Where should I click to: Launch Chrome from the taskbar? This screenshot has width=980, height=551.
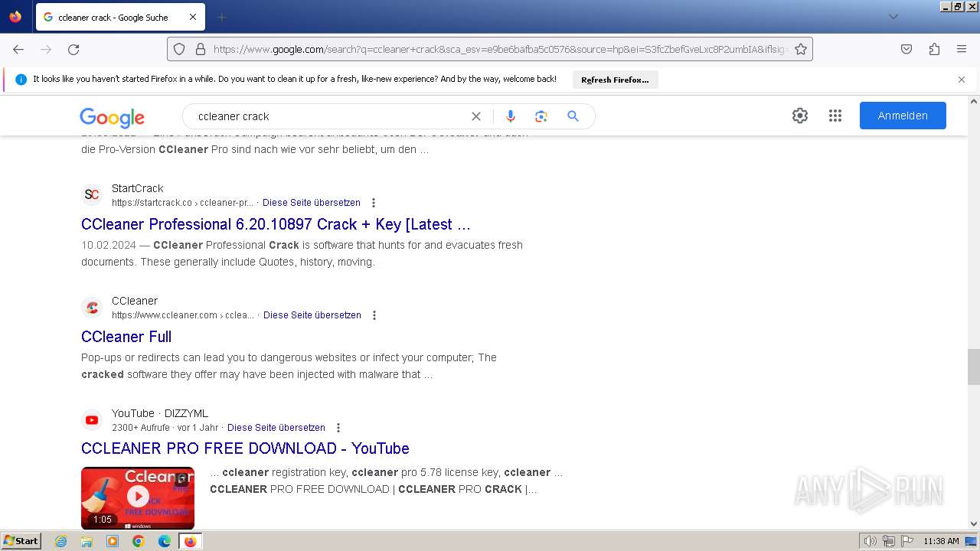click(139, 541)
